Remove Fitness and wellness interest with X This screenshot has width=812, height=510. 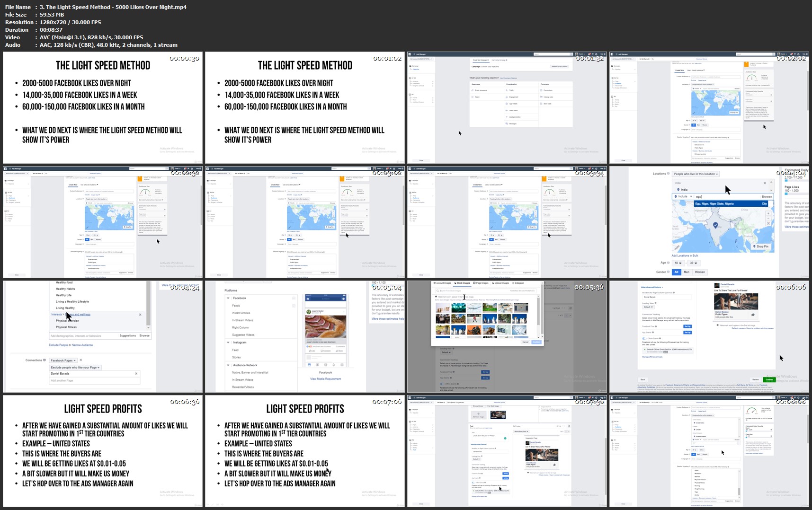click(140, 315)
